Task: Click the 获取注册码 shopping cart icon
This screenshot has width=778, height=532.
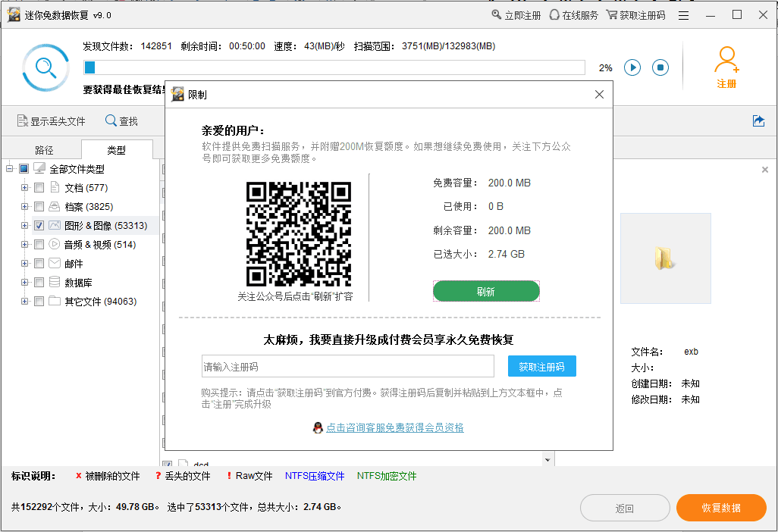Action: [612, 15]
